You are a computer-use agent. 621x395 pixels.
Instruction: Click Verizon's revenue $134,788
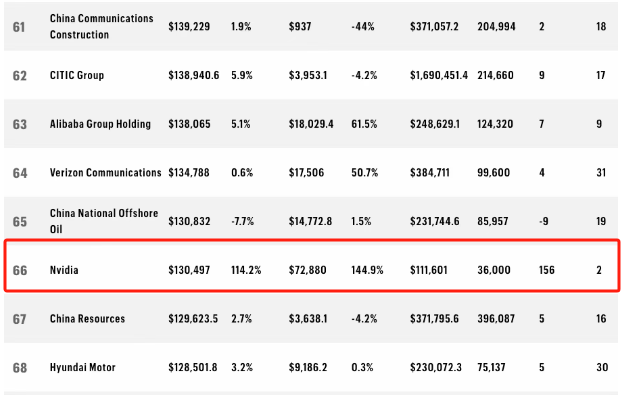click(x=189, y=173)
